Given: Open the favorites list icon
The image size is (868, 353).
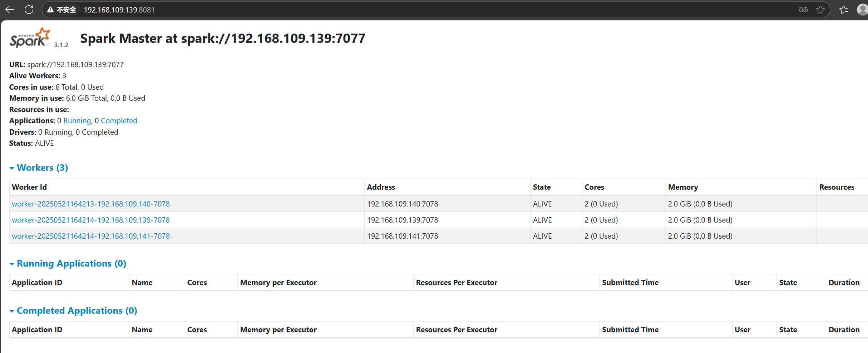Looking at the screenshot, I should click(x=844, y=10).
